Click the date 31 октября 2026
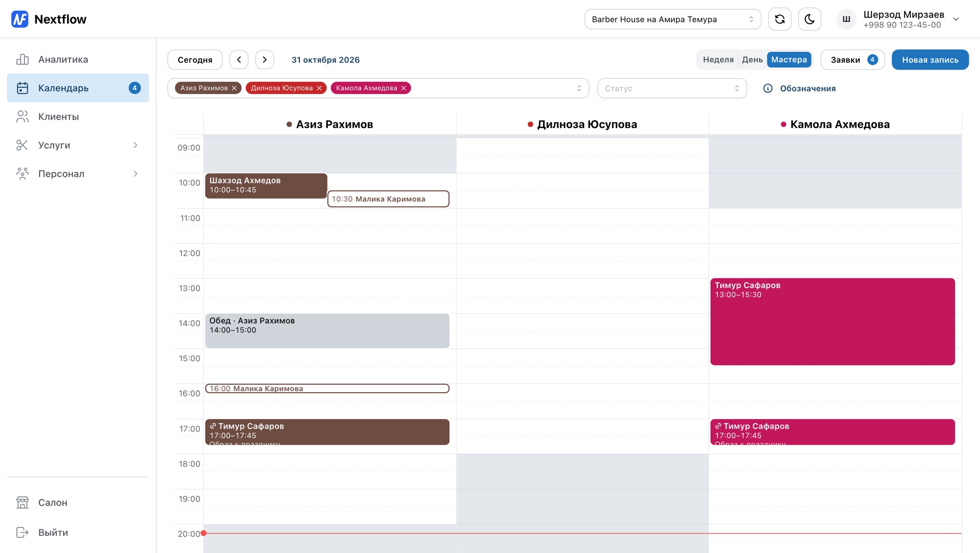This screenshot has width=980, height=553. point(325,60)
